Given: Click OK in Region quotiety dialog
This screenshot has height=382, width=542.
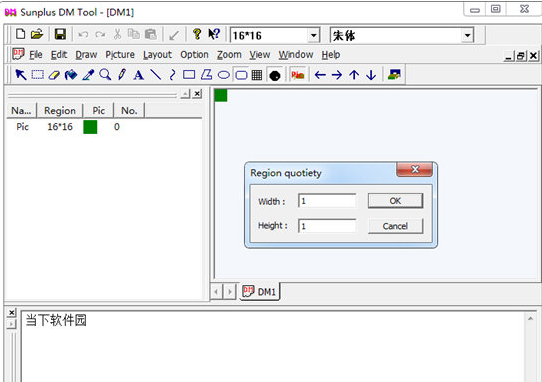Looking at the screenshot, I should (395, 201).
